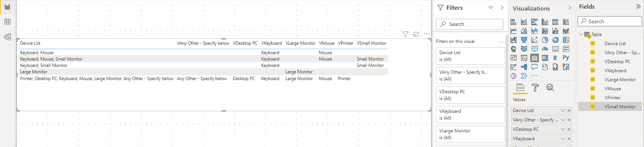Uncheck VSmall Monitor field checkbox

tap(593, 106)
